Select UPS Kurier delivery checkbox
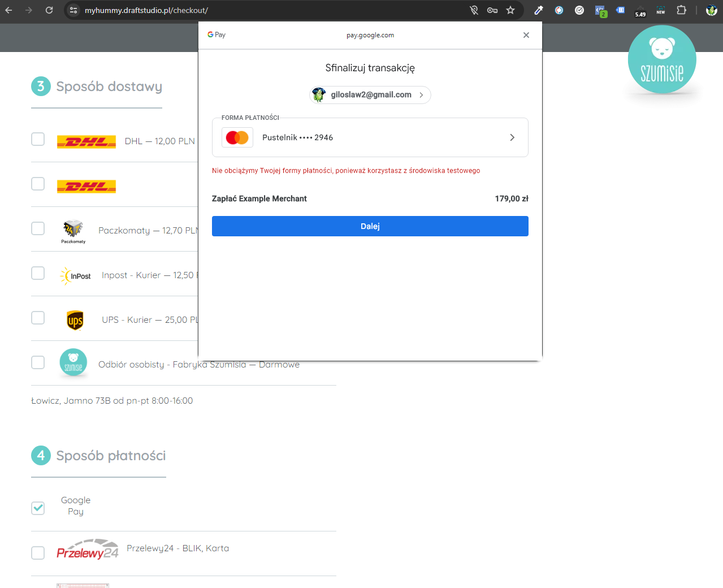This screenshot has width=723, height=588. tap(38, 318)
